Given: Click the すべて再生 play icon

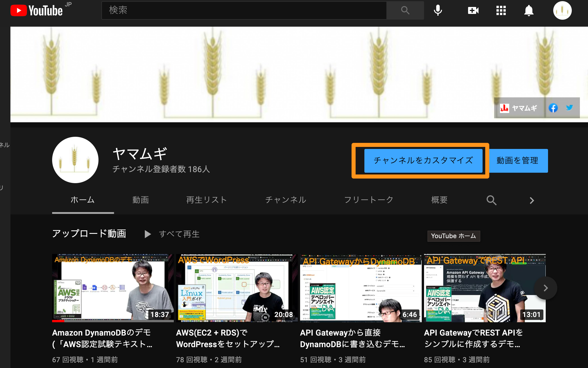Looking at the screenshot, I should [x=148, y=234].
